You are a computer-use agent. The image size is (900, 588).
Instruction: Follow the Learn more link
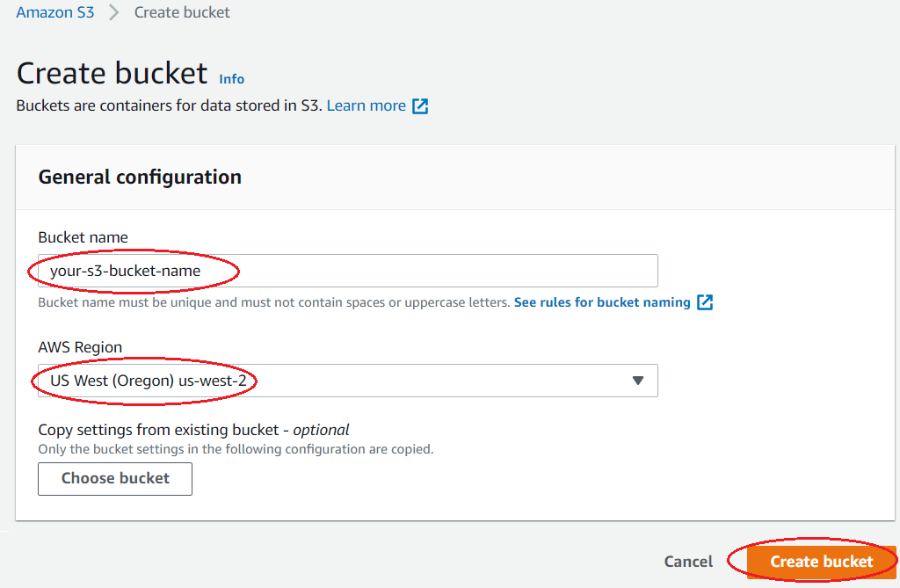[367, 105]
